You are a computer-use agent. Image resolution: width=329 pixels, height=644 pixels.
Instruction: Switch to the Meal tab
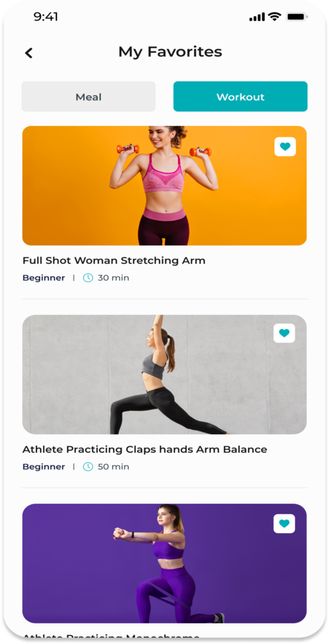[88, 97]
